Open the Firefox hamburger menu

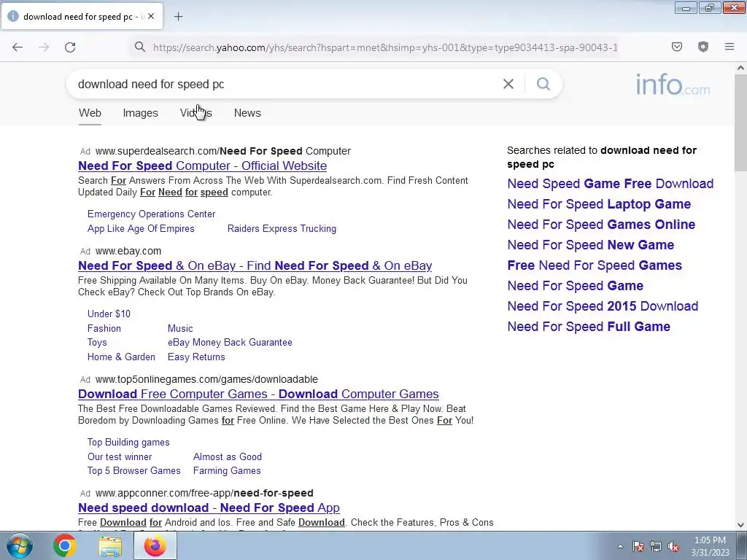(729, 47)
